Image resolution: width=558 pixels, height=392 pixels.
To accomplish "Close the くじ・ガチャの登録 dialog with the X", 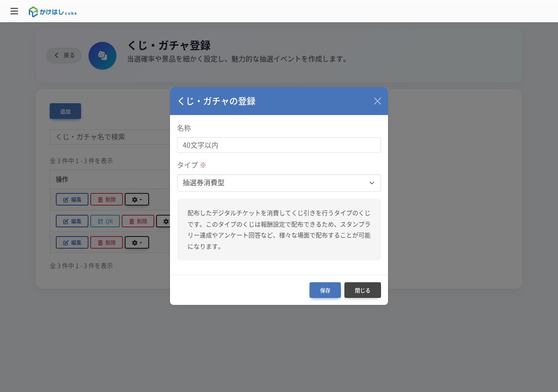I will coord(378,101).
